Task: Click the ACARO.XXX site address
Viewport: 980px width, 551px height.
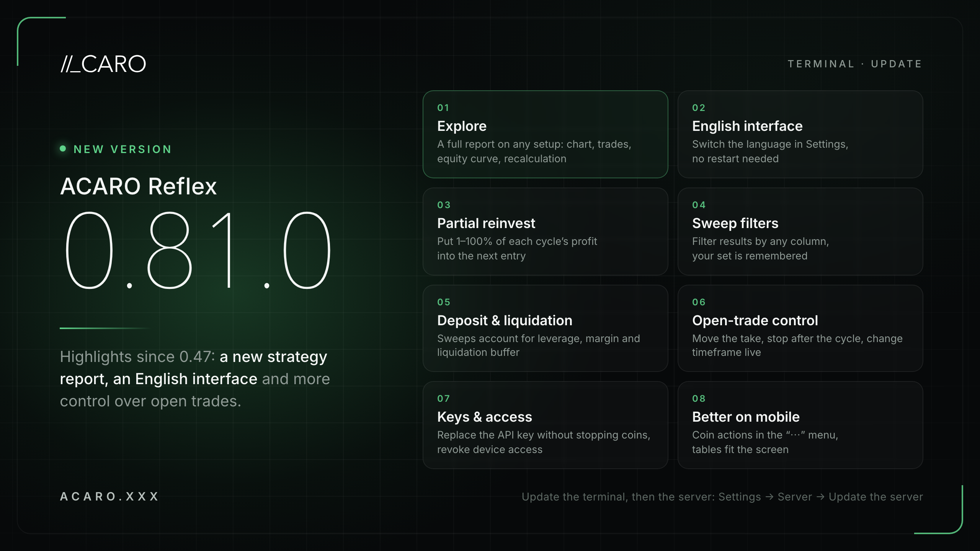Action: point(109,497)
